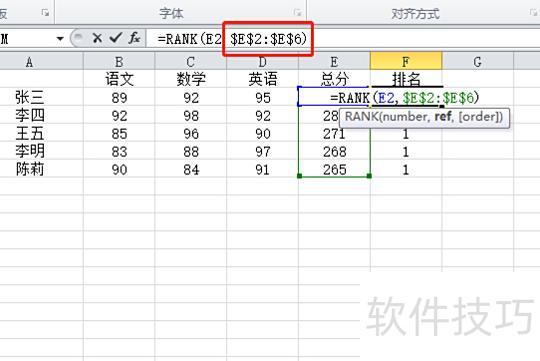Confirm the formula with the checkmark icon
This screenshot has width=540, height=361.
(116, 38)
